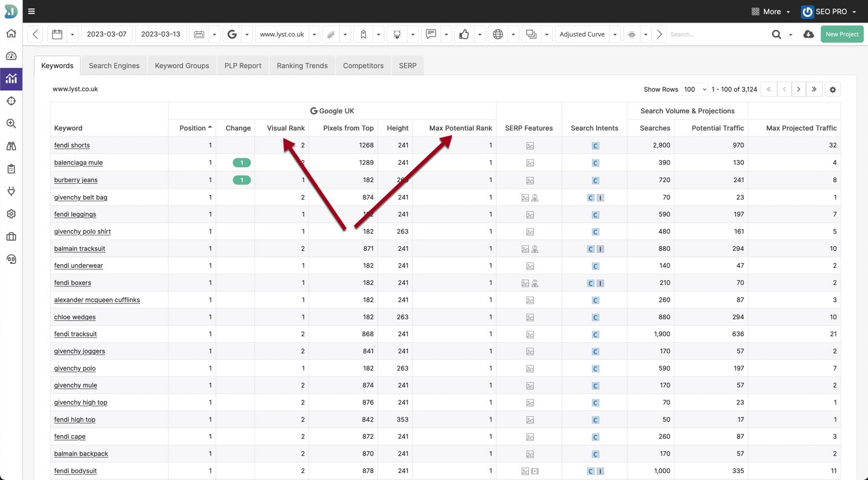Click the image SERP feature for burberry jeans
The height and width of the screenshot is (480, 868).
(529, 180)
